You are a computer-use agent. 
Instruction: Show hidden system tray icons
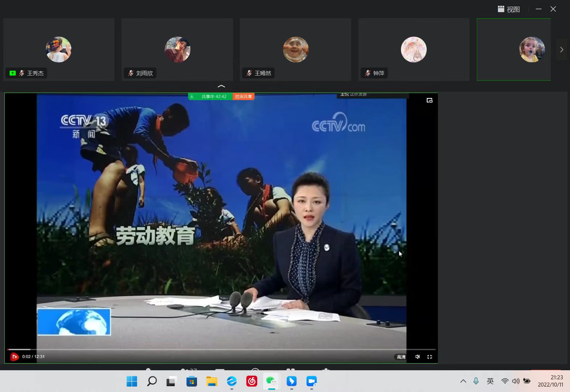463,381
